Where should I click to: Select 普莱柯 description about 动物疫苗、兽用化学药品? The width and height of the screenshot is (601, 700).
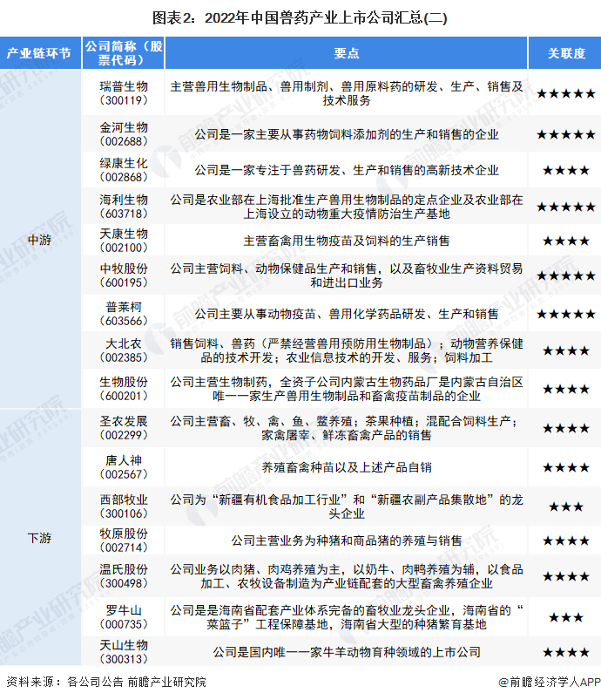[x=347, y=314]
